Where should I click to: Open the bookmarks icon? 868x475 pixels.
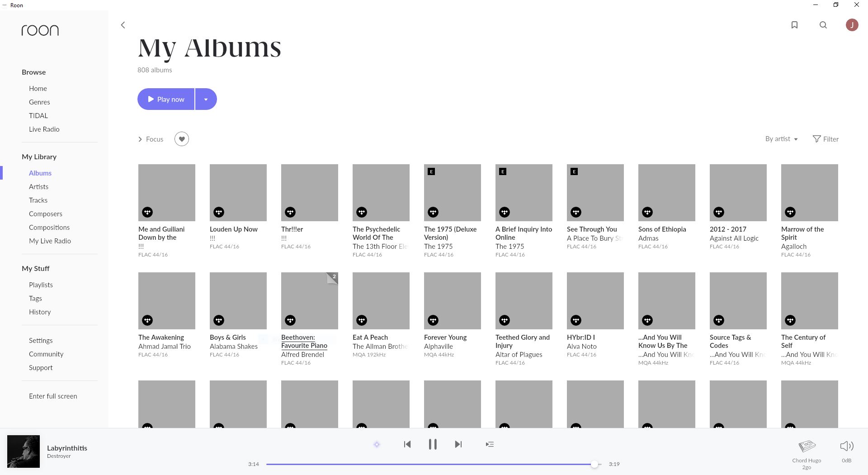click(x=794, y=25)
